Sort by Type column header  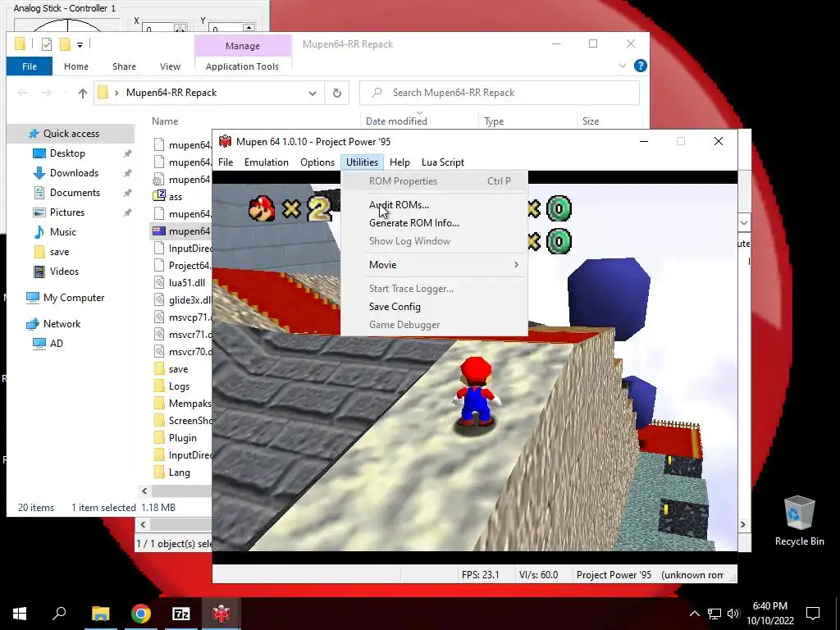494,121
